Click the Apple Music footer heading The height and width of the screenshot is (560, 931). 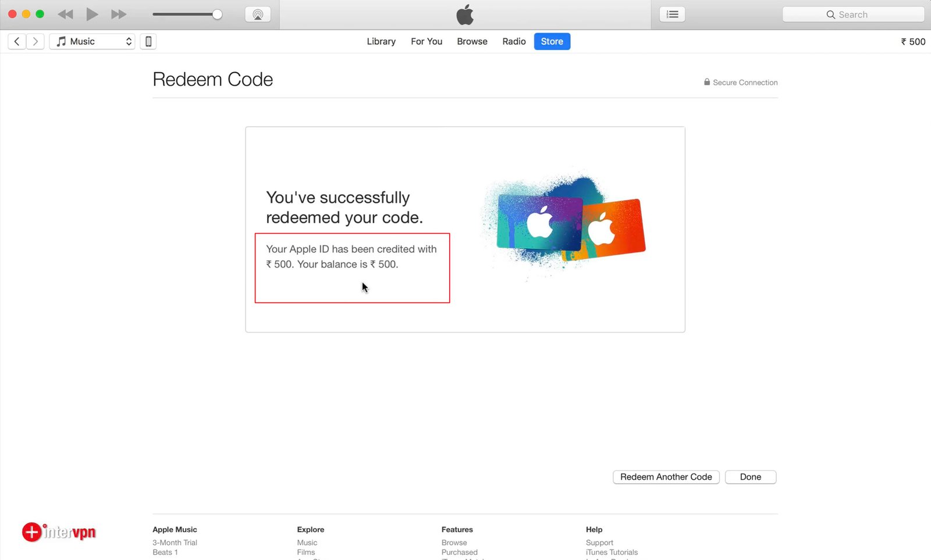pos(175,530)
